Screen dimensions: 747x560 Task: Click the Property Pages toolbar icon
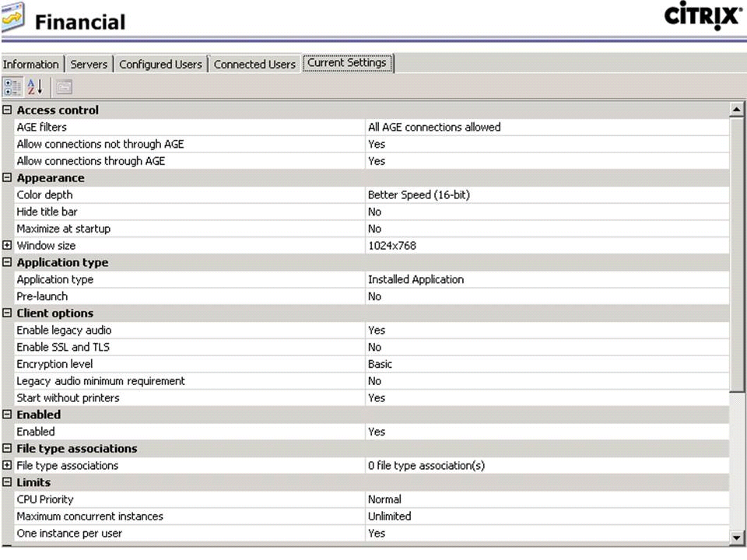pos(64,87)
